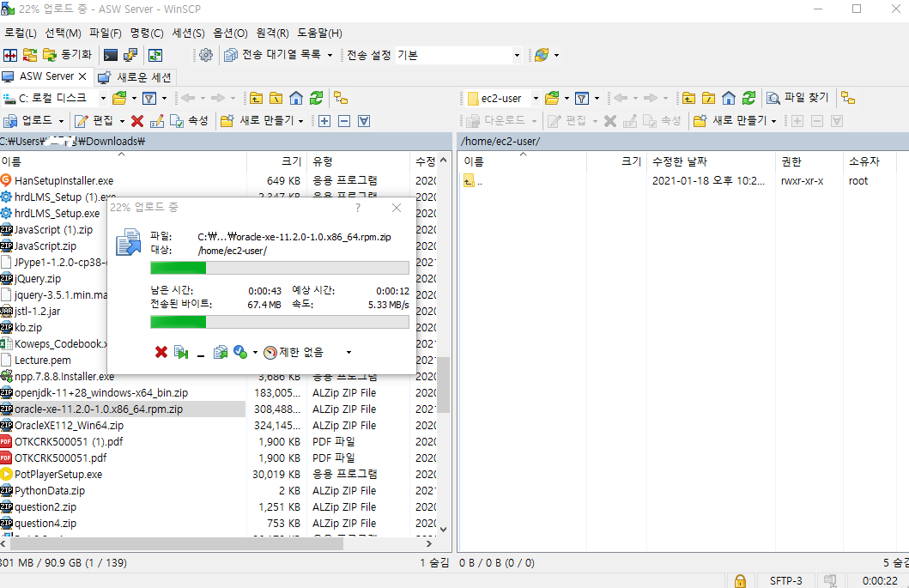Click the keep remote directory up-to-date icon
This screenshot has height=588, width=909.
pyautogui.click(x=155, y=55)
